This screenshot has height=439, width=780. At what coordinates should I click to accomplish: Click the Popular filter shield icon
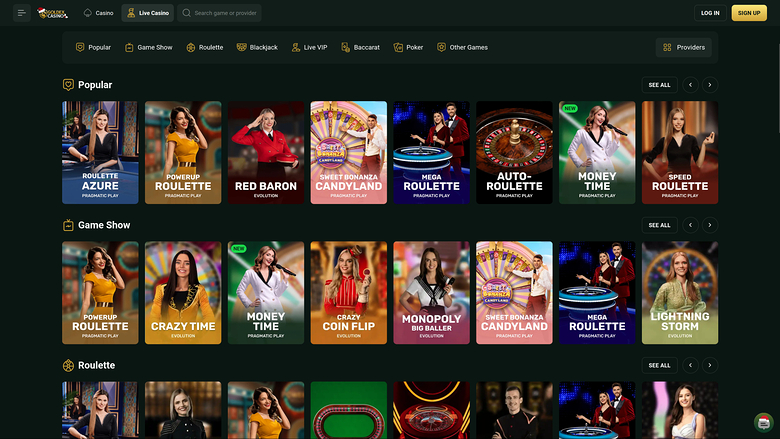[80, 47]
